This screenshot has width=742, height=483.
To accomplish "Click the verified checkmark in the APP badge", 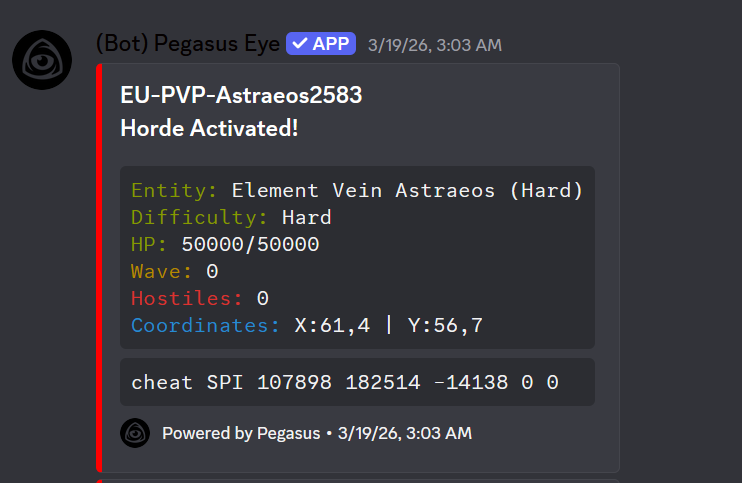I will coord(299,44).
